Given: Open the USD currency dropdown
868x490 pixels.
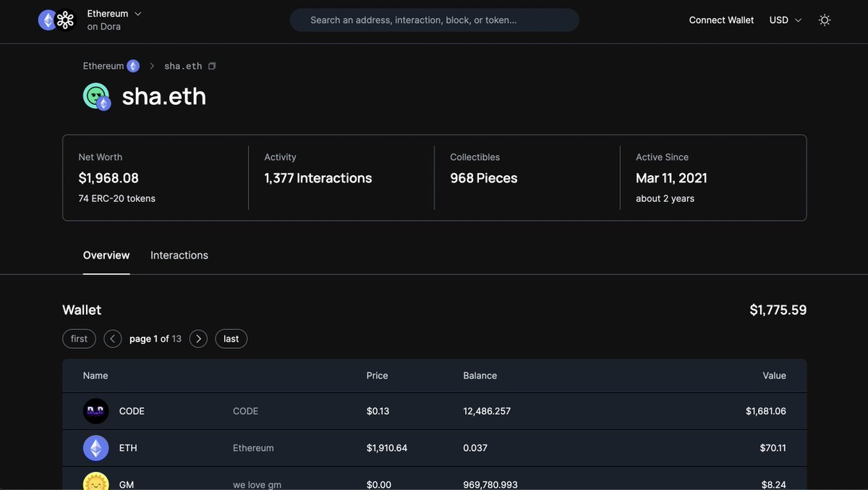Looking at the screenshot, I should (786, 20).
